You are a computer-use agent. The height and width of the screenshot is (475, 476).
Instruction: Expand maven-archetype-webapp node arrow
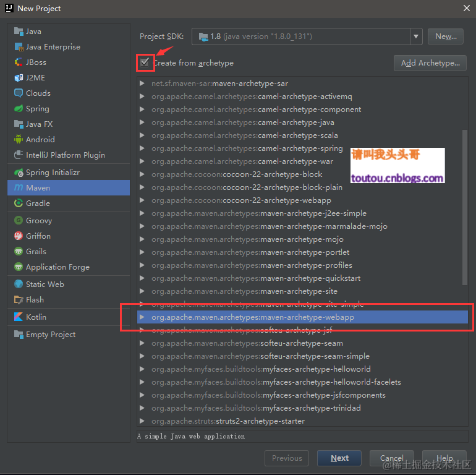click(x=142, y=317)
